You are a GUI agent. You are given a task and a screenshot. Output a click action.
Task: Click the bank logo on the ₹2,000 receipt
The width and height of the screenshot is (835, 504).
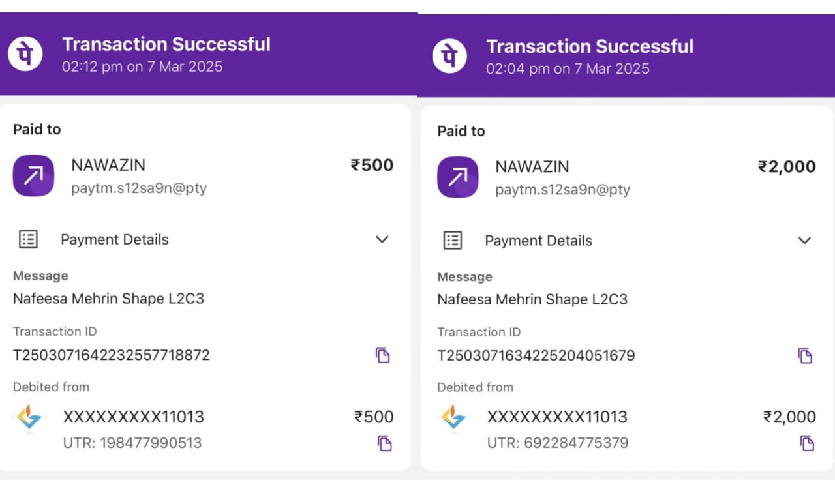[454, 418]
